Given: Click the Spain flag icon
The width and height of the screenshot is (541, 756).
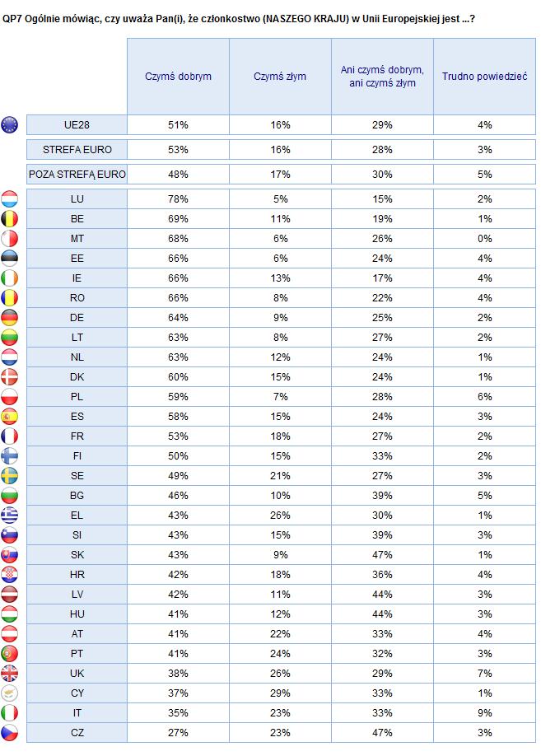Looking at the screenshot, I should point(9,416).
